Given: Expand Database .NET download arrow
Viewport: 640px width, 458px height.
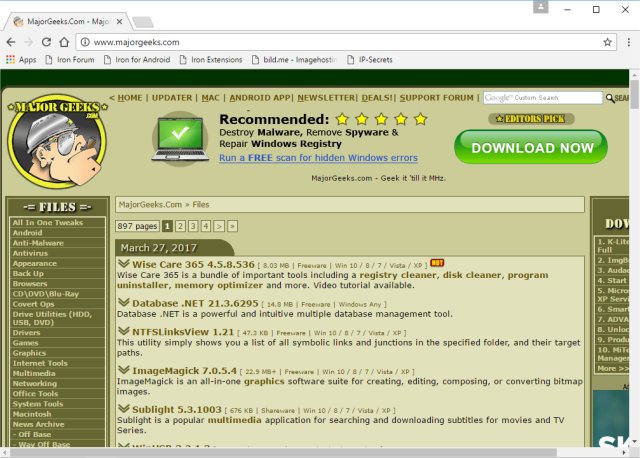Looking at the screenshot, I should 123,302.
